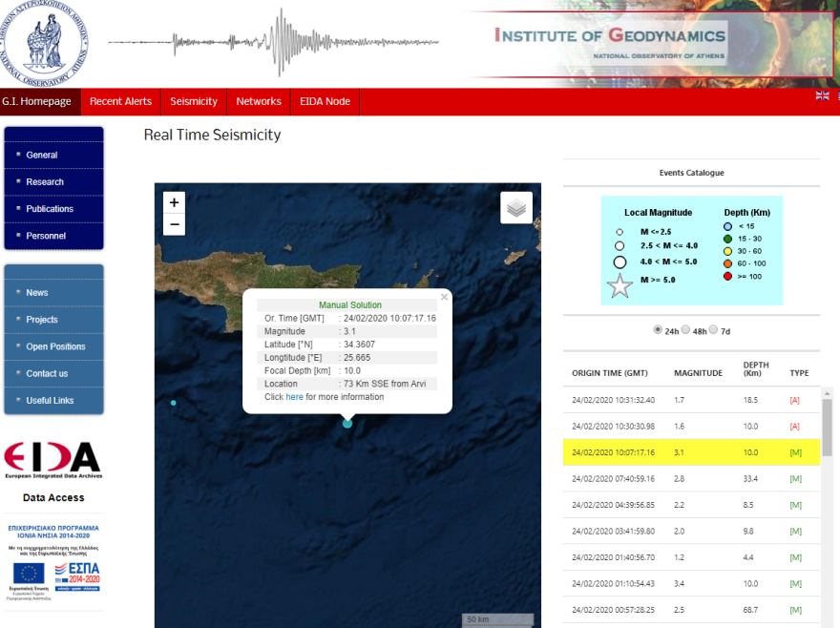This screenshot has width=840, height=628.
Task: Select the event at 24/02/2020 00:57:28.25
Action: [692, 610]
